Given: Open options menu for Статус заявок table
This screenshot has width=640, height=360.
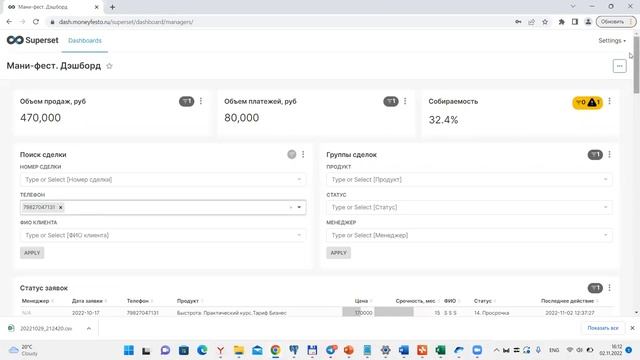Looking at the screenshot, I should (x=609, y=288).
